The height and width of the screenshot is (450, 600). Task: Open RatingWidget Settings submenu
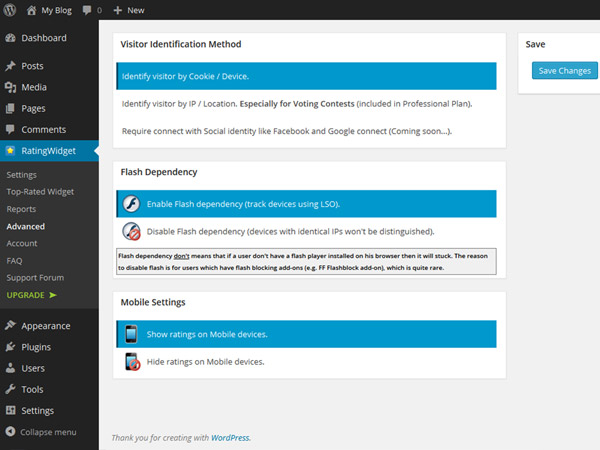pyautogui.click(x=21, y=175)
